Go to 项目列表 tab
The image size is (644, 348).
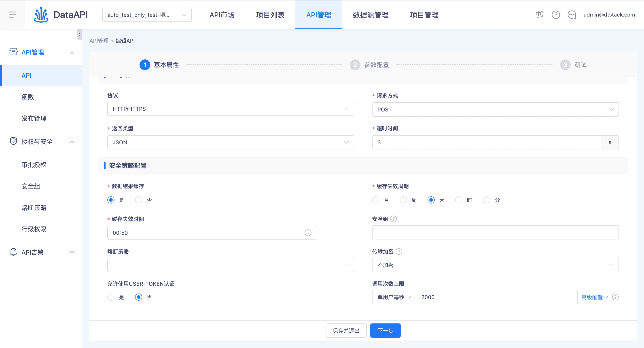(270, 15)
